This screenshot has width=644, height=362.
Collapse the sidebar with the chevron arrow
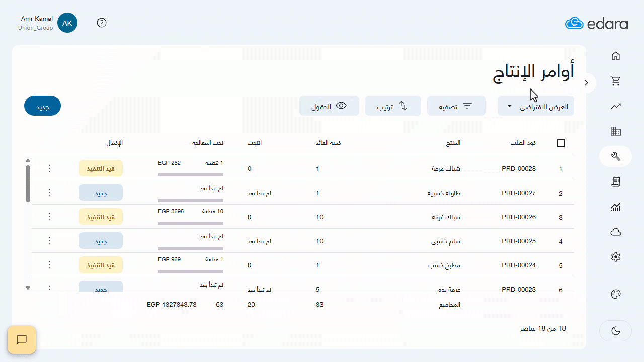coord(586,83)
